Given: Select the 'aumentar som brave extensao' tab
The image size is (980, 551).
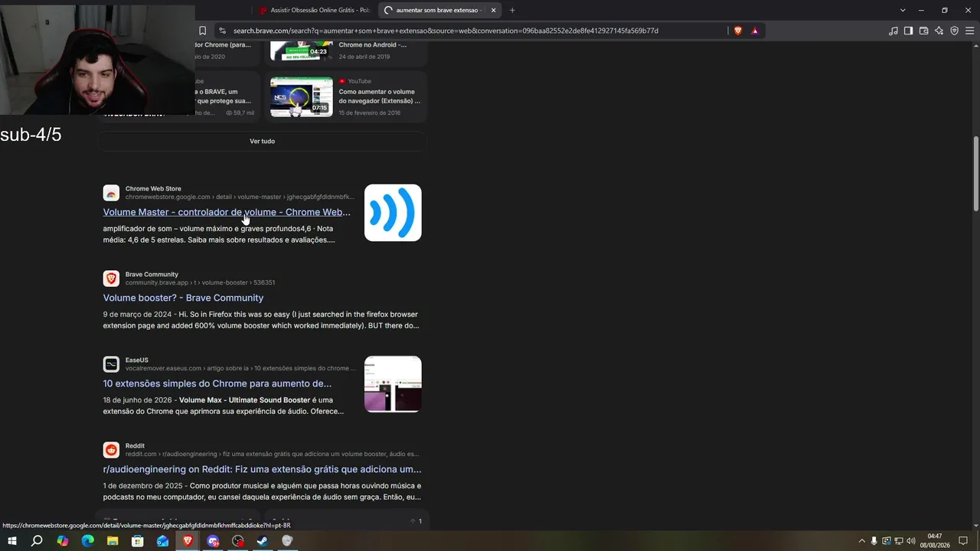Looking at the screenshot, I should (439, 10).
